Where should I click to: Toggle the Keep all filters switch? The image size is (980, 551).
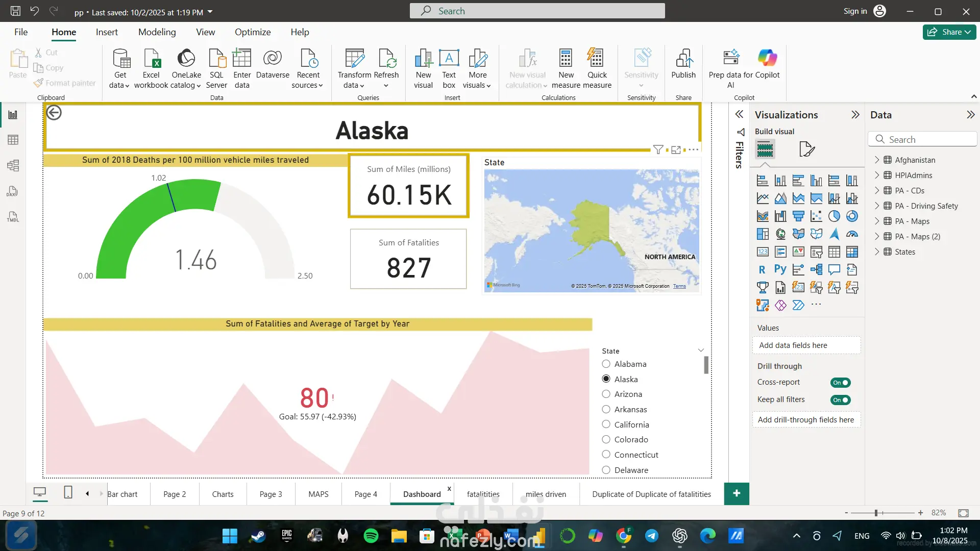840,400
